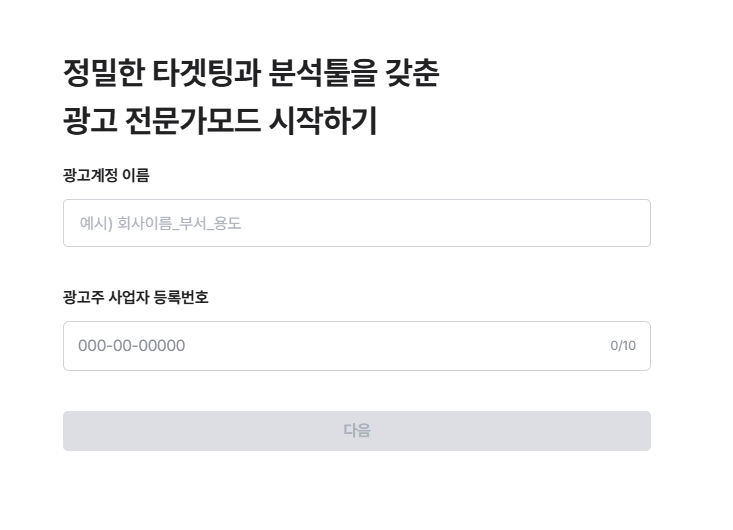Focus the 광고계정 이름 input field
The image size is (733, 530).
point(357,223)
